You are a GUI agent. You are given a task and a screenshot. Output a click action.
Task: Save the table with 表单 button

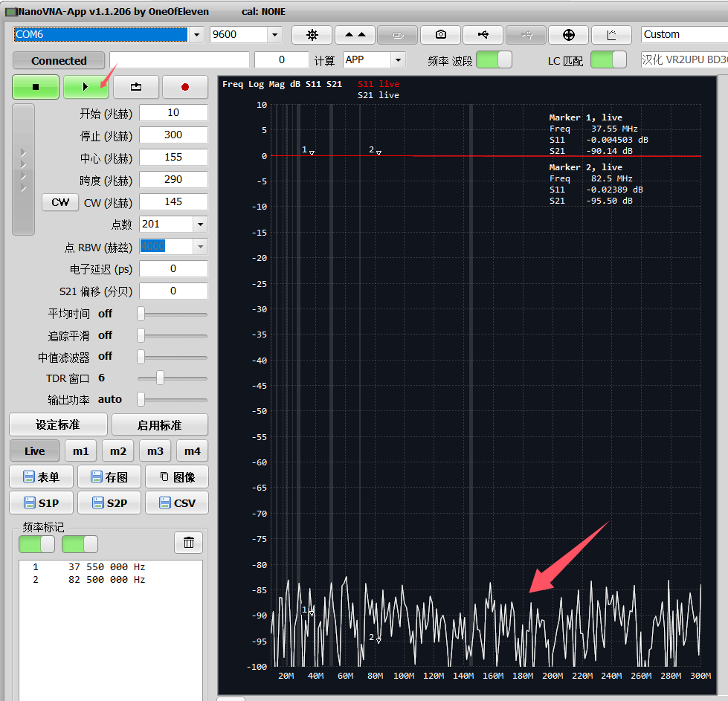(x=42, y=477)
